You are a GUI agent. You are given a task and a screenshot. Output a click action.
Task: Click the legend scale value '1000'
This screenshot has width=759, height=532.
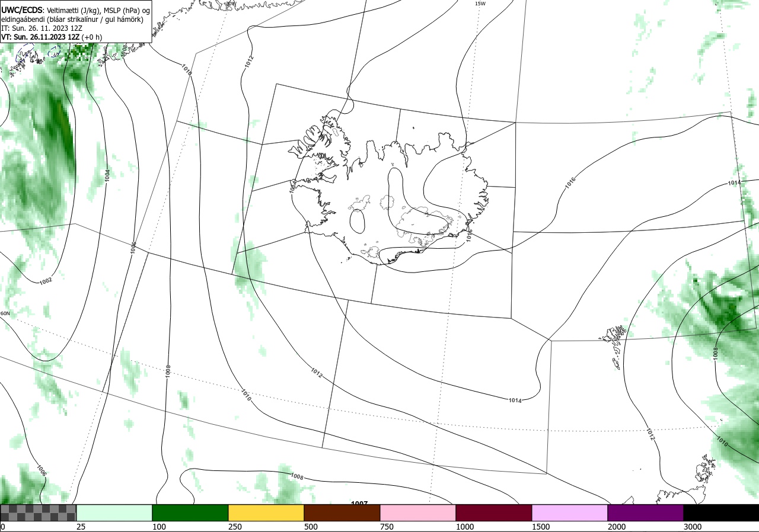(x=465, y=527)
